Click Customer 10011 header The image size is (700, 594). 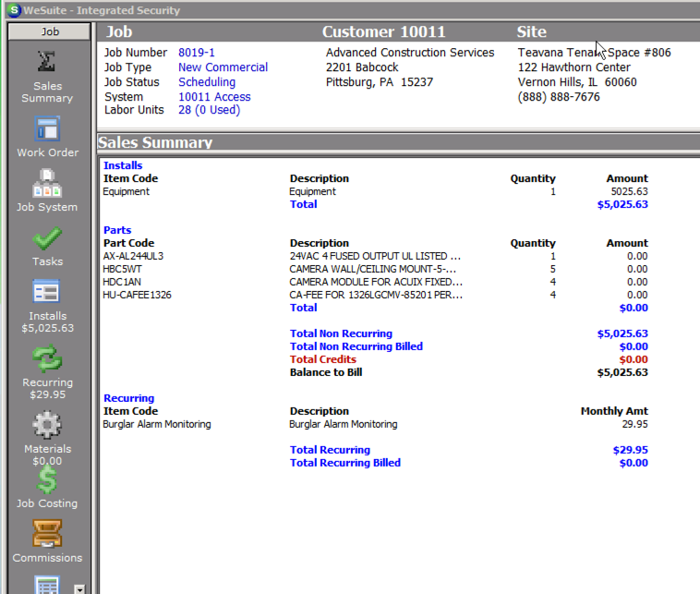[383, 31]
